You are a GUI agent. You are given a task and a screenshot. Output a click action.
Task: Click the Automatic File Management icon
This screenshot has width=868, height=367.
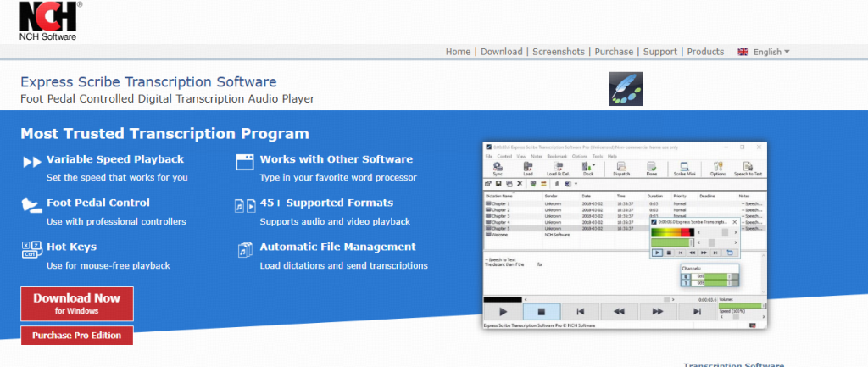point(245,250)
